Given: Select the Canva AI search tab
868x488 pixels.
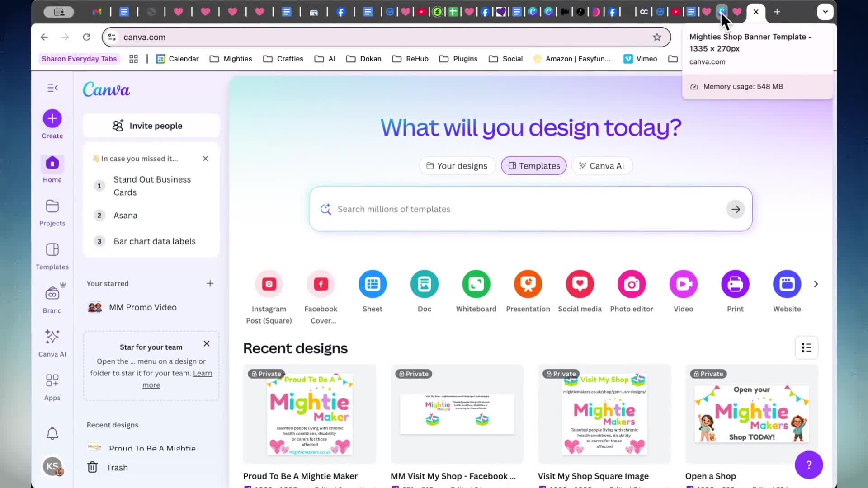Looking at the screenshot, I should [602, 166].
